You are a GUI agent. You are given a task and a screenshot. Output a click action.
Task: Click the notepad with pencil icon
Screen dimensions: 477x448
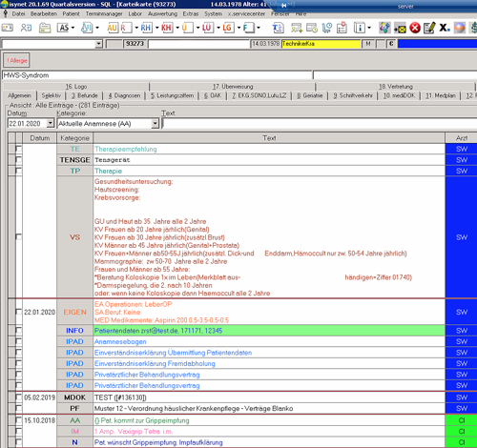click(x=429, y=28)
